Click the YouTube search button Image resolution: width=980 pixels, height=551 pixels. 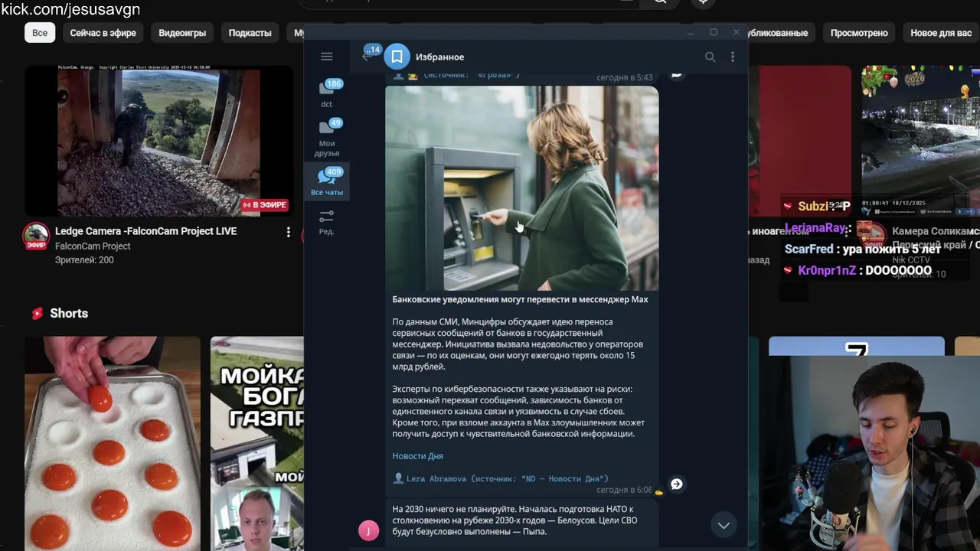660,3
